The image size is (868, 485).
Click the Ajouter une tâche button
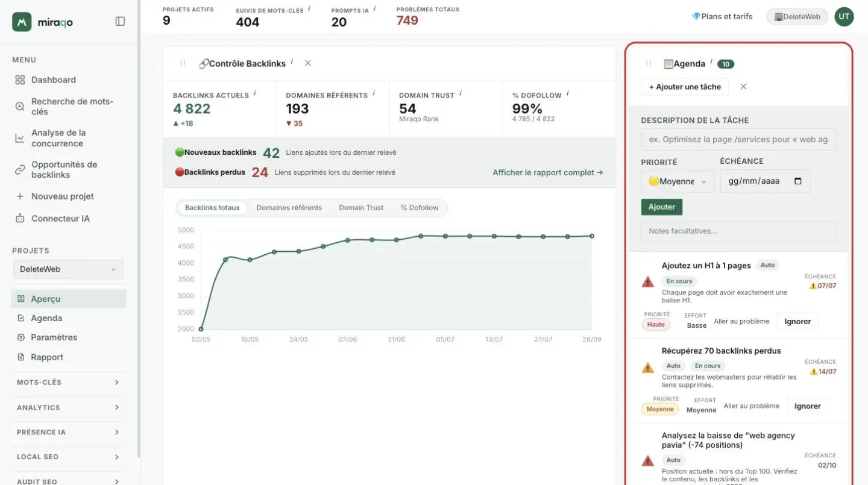click(x=685, y=87)
